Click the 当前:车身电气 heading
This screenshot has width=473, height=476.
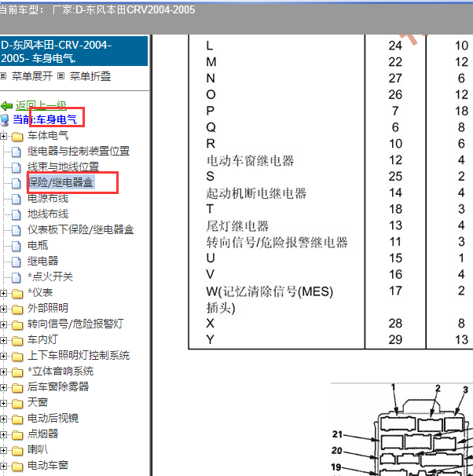coord(45,119)
